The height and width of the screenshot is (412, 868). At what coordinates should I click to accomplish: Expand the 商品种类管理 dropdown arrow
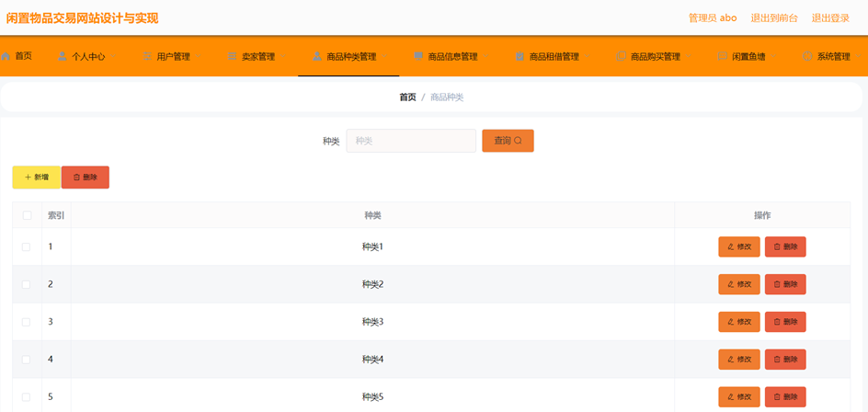point(384,56)
